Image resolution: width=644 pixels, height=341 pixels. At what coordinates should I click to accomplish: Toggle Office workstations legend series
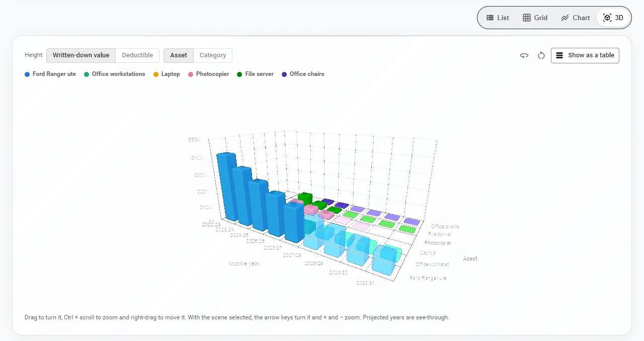click(115, 74)
